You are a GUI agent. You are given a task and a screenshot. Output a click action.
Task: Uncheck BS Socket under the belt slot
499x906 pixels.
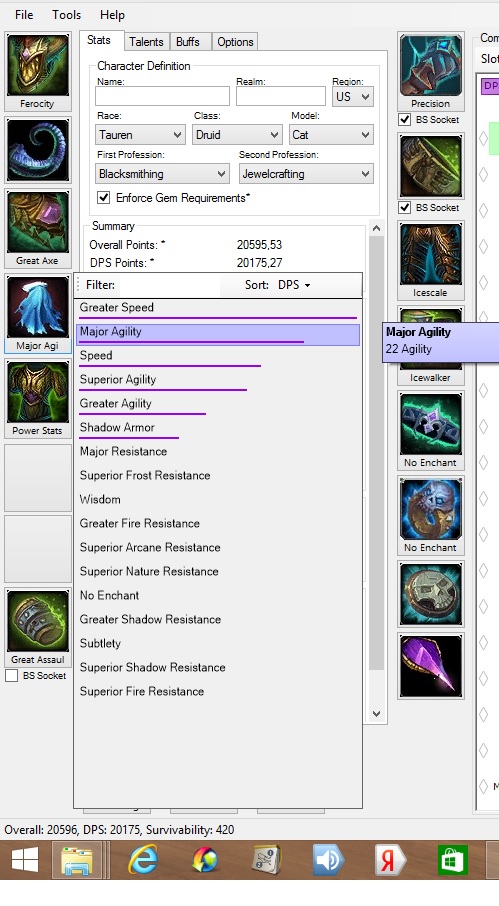click(x=405, y=207)
